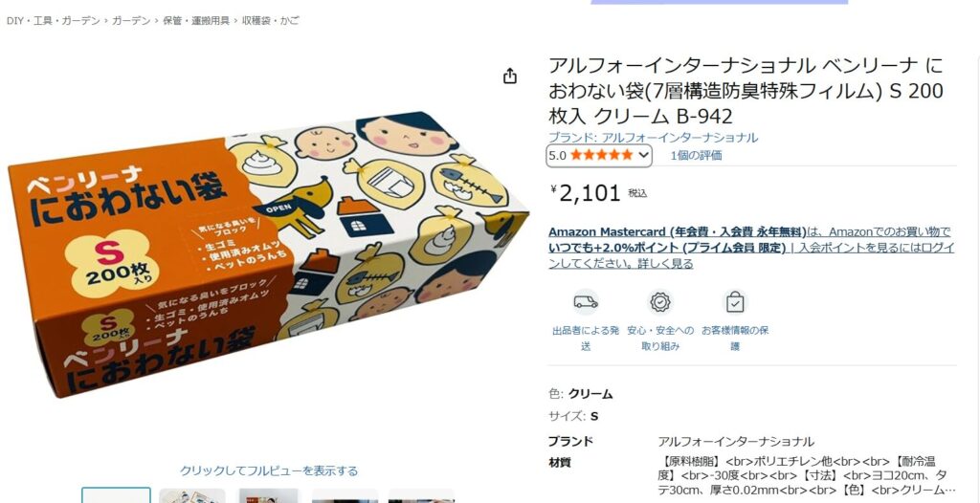Click the delivery truck icon

(586, 302)
